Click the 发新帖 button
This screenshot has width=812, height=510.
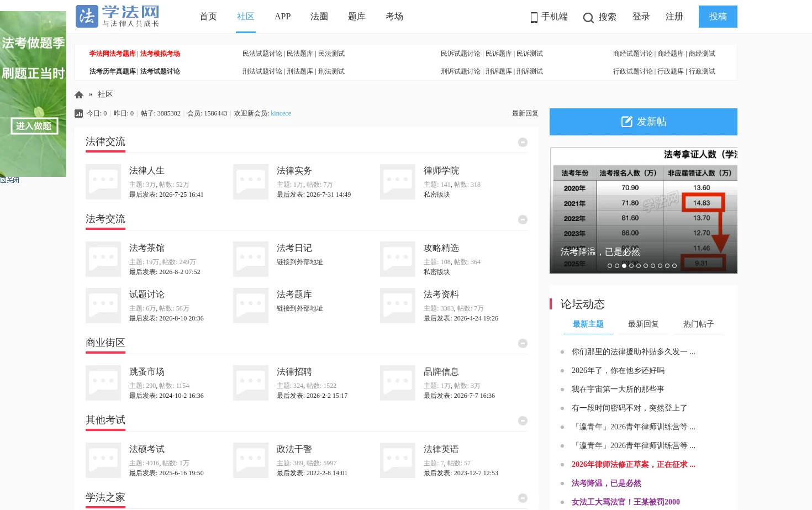pyautogui.click(x=644, y=122)
